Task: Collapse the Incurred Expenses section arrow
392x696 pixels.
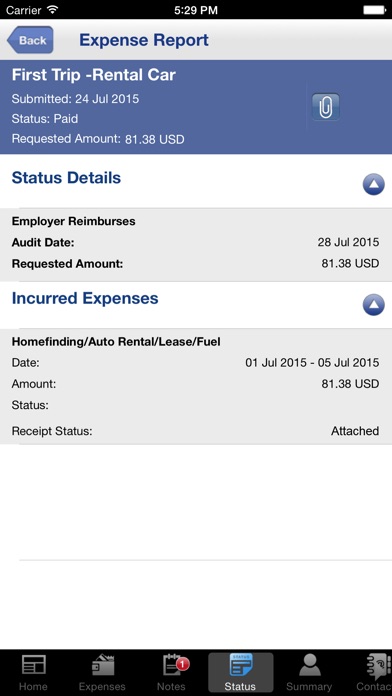Action: click(x=373, y=305)
